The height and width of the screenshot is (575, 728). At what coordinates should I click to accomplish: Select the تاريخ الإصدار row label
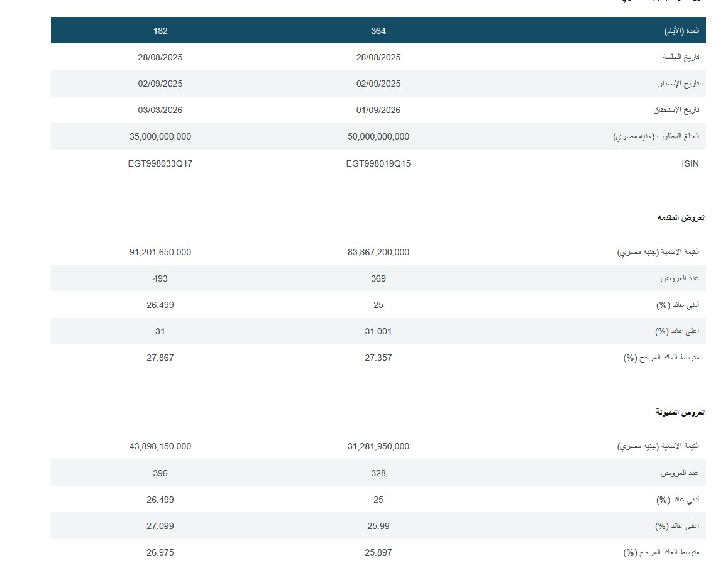click(x=679, y=84)
